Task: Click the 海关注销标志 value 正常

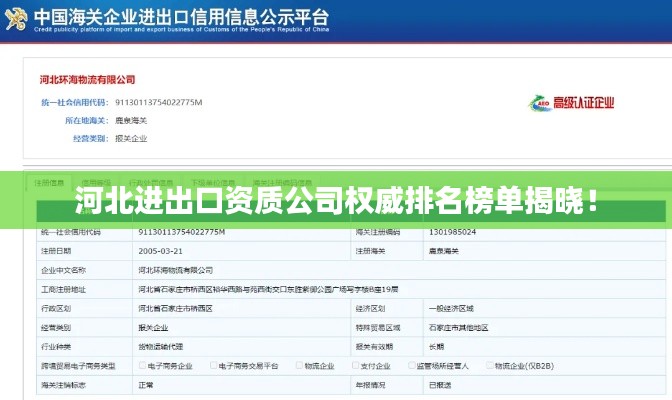Action: pyautogui.click(x=146, y=385)
